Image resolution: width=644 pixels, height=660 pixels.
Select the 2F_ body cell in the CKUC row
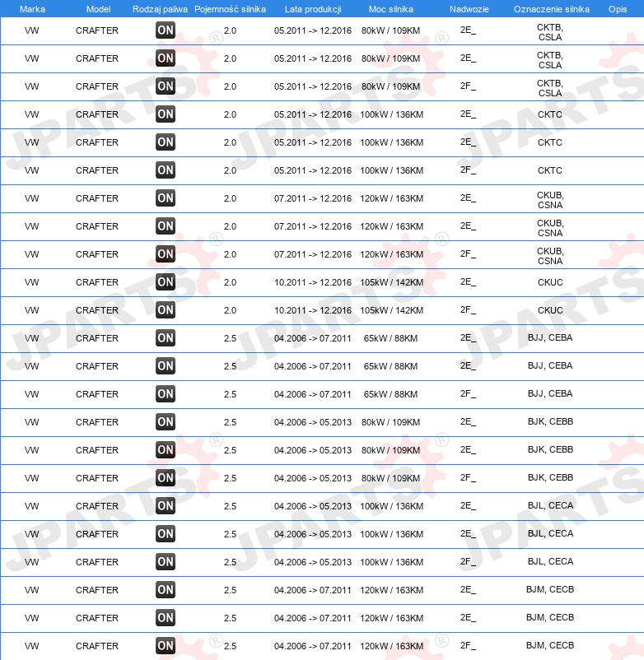tap(468, 310)
